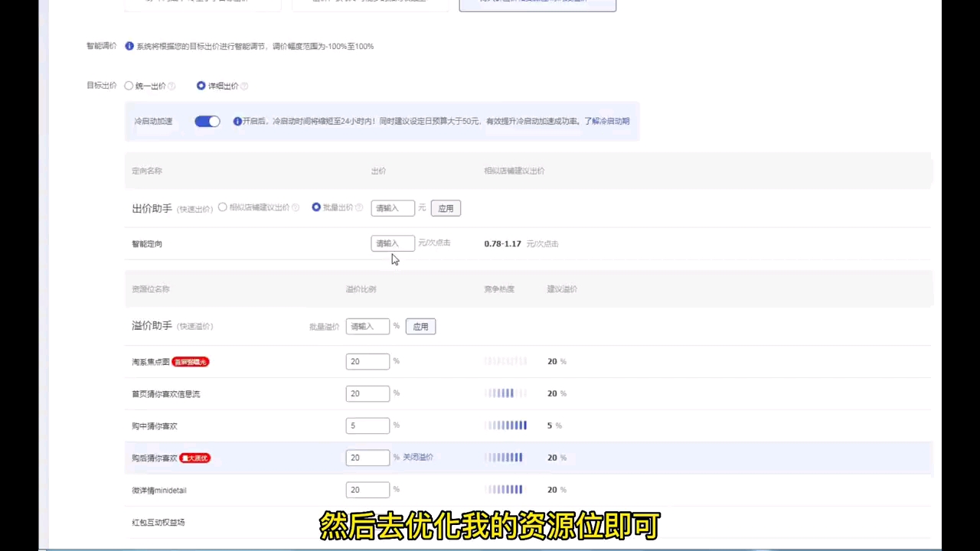Select the 详细出价 radio option
This screenshot has height=551, width=980.
201,86
